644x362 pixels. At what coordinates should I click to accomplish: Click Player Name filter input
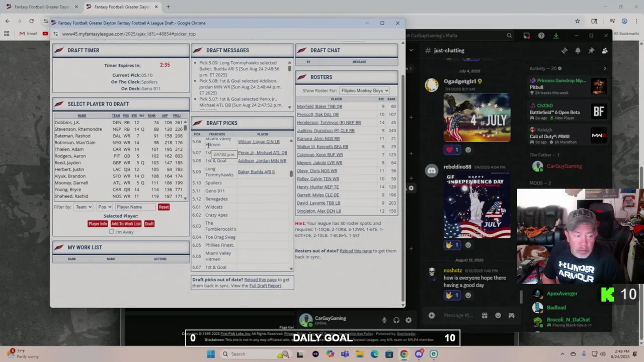(135, 207)
